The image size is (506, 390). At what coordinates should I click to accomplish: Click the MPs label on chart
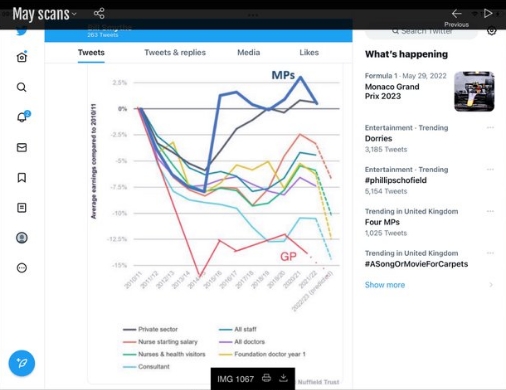click(283, 75)
